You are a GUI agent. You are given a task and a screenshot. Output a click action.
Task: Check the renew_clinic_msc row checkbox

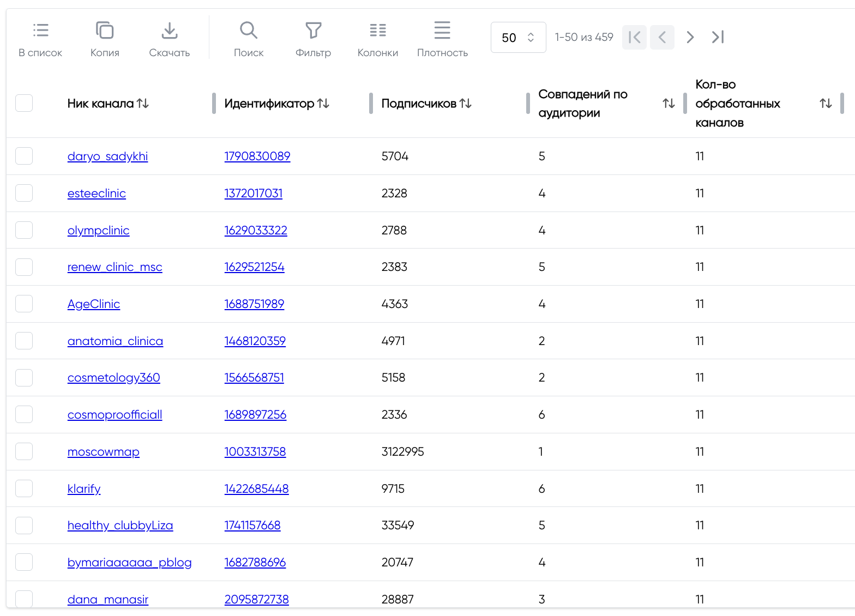coord(24,267)
